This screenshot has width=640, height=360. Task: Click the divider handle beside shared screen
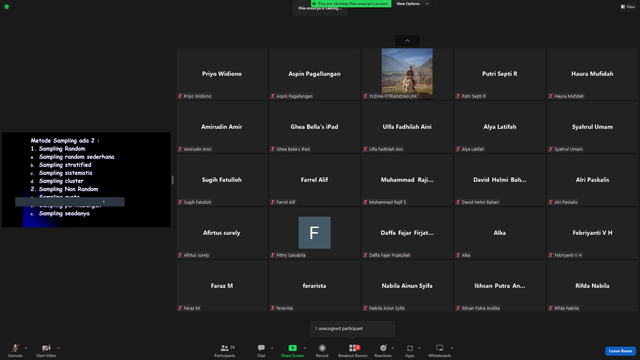point(173,180)
